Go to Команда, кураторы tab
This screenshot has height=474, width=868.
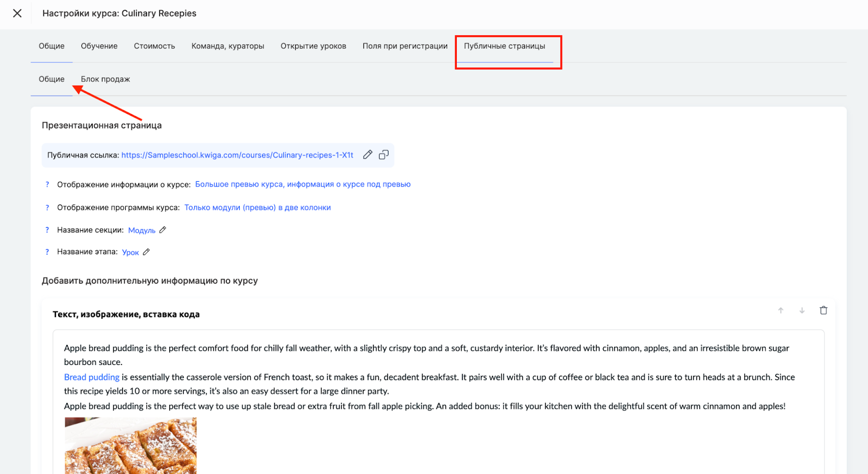(x=227, y=46)
